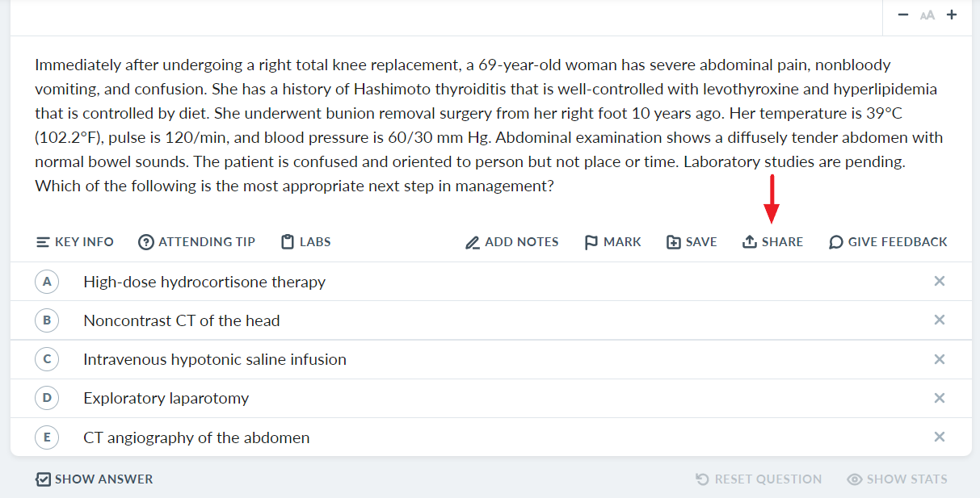Open the Key Info panel
The width and height of the screenshot is (980, 498).
click(x=75, y=242)
